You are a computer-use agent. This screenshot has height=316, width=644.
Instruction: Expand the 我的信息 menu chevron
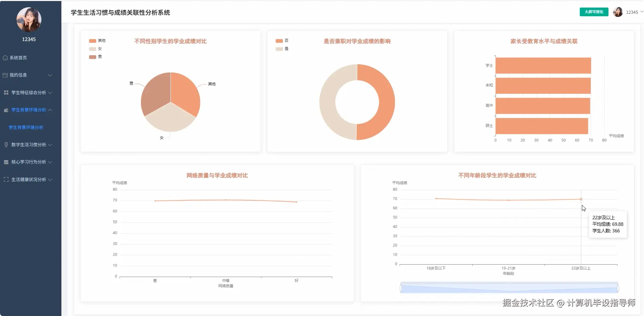pyautogui.click(x=50, y=75)
